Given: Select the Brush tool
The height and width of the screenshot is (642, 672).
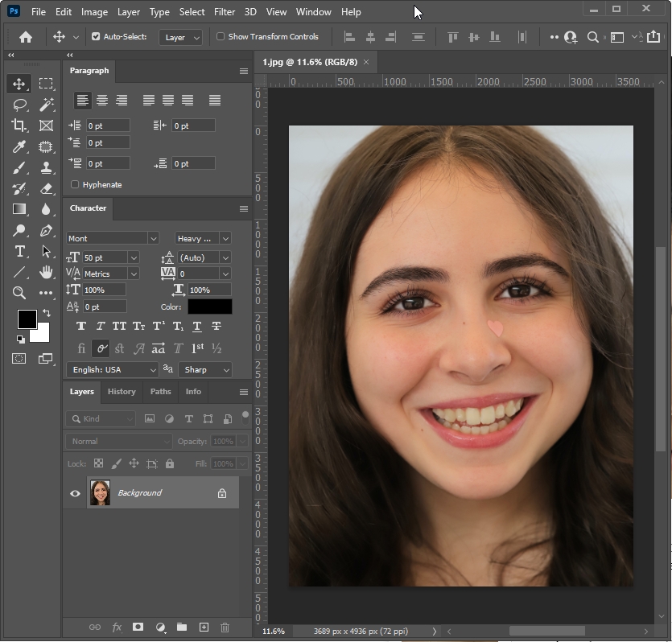Looking at the screenshot, I should (x=20, y=167).
